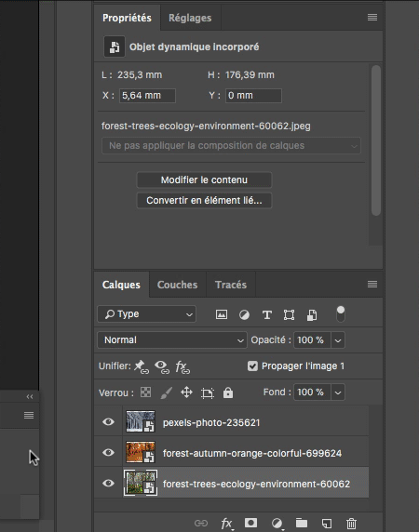
Task: Click the Opacité 100 % value field
Action: pyautogui.click(x=312, y=340)
